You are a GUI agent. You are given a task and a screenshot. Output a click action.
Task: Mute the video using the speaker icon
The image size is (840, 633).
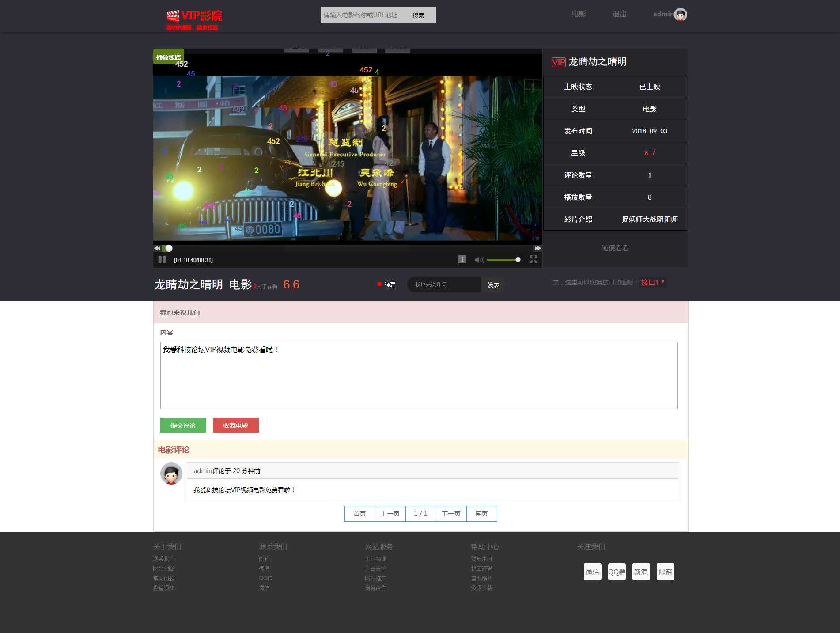[x=479, y=260]
